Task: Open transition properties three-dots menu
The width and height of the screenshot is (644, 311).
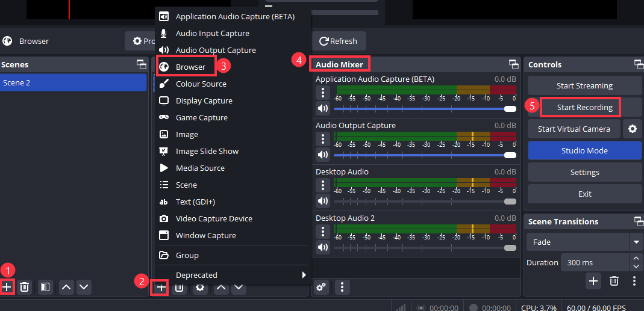Action: 634,281
